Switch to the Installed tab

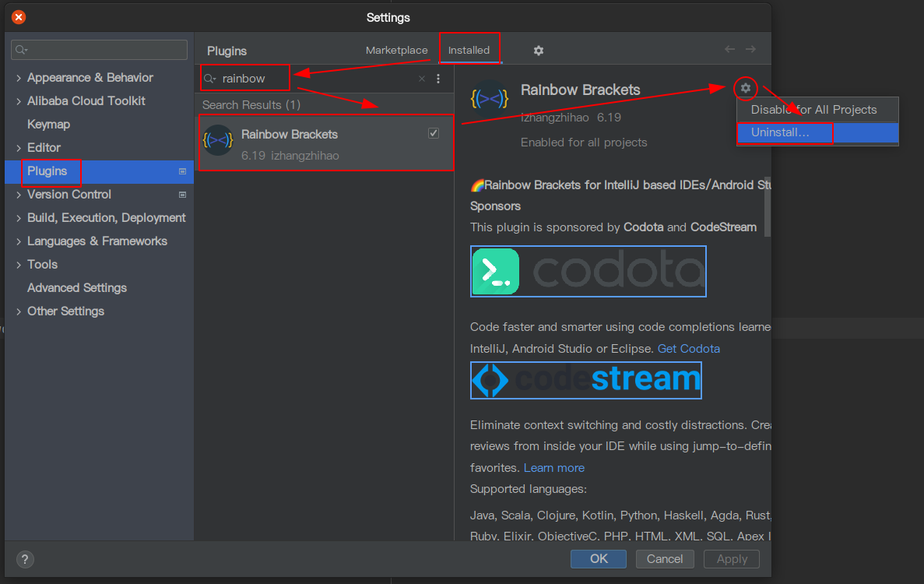[469, 50]
